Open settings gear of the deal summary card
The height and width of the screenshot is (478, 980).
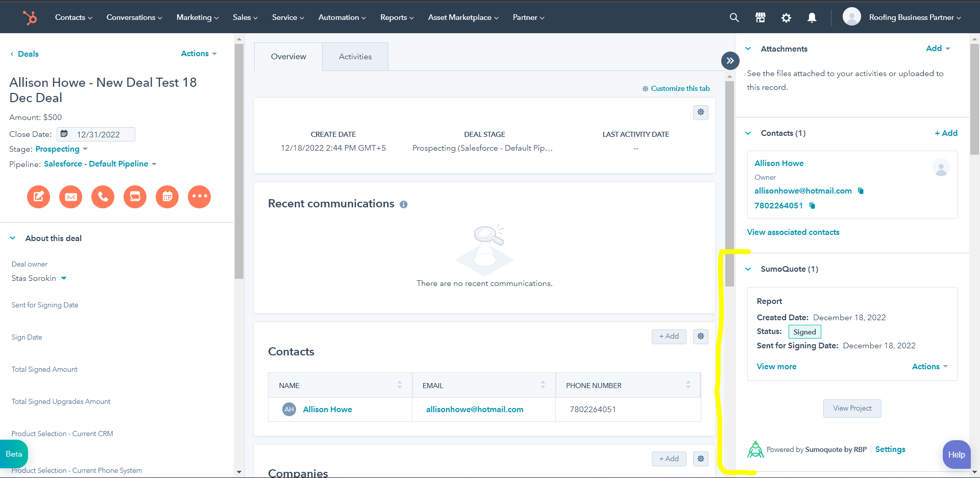pos(701,112)
